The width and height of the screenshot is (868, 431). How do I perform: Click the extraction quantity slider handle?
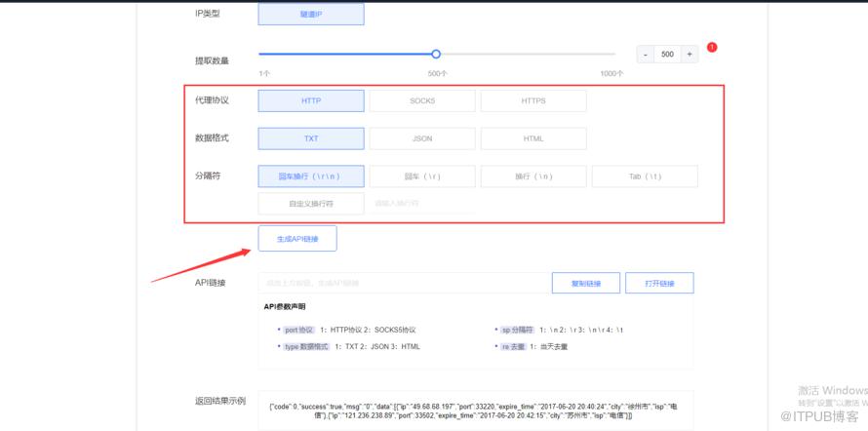pyautogui.click(x=436, y=54)
